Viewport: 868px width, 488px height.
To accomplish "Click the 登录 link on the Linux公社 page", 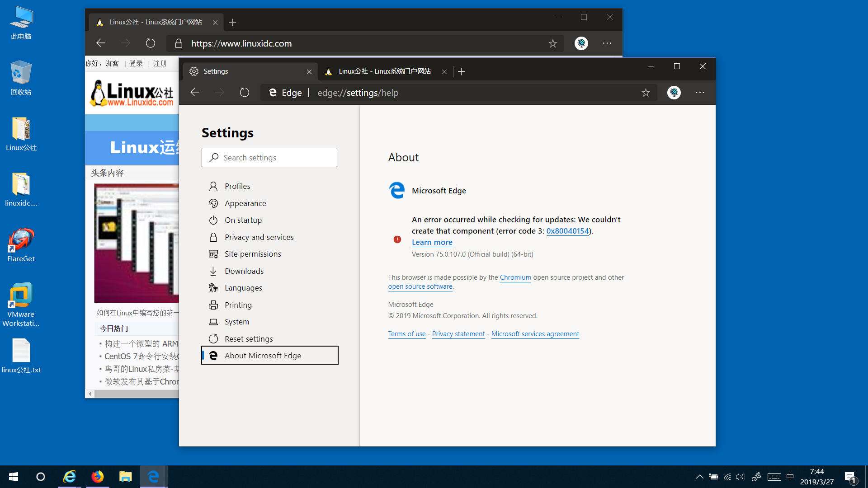I will click(x=136, y=64).
